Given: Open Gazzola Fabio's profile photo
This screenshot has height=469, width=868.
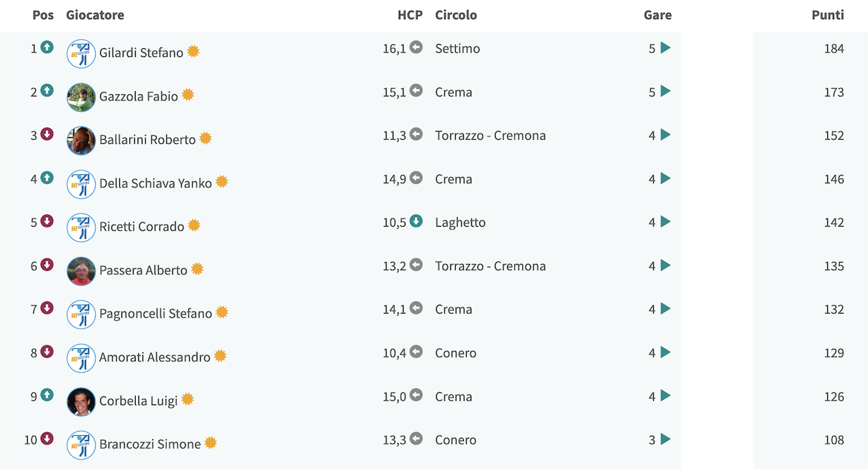Looking at the screenshot, I should [81, 97].
